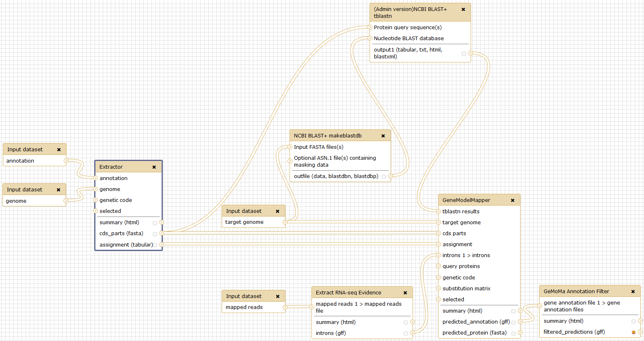Remove the genome Input dataset node

(x=58, y=190)
